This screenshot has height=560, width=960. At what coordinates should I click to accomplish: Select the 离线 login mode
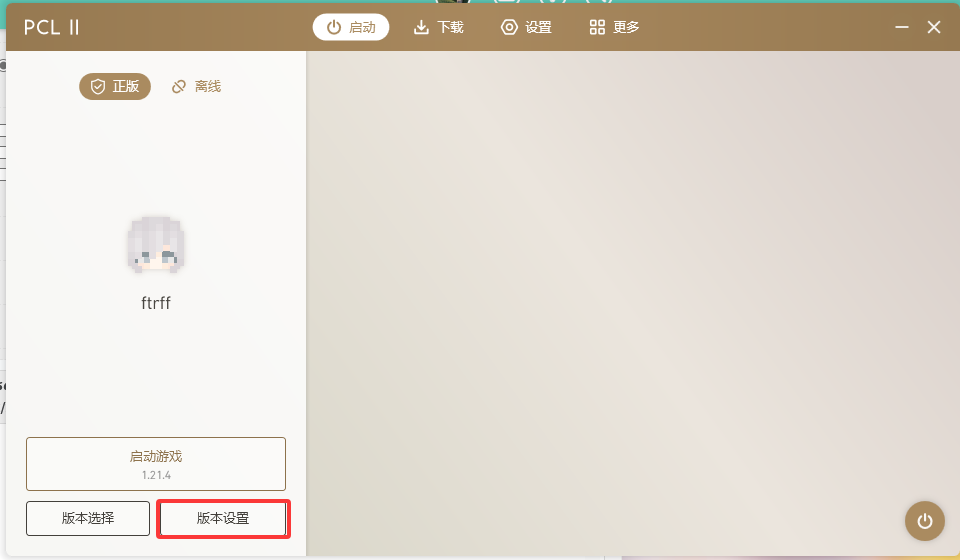(196, 86)
